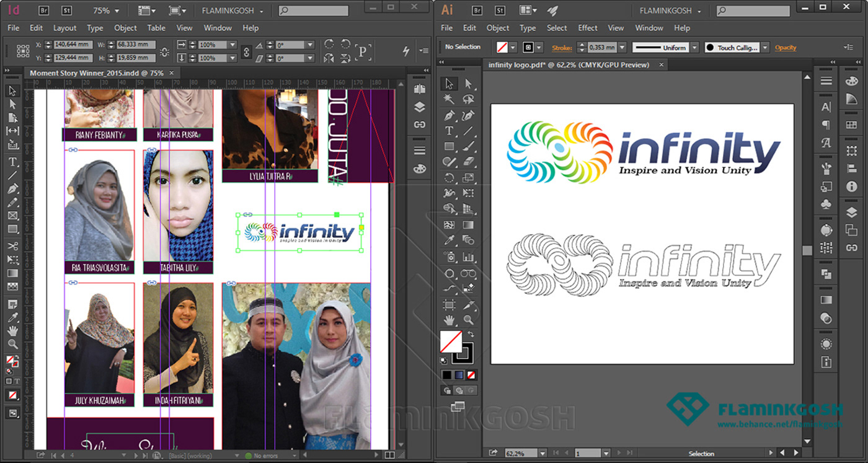This screenshot has width=868, height=463.
Task: Select the Eyedropper tool in Illustrator
Action: click(x=449, y=240)
